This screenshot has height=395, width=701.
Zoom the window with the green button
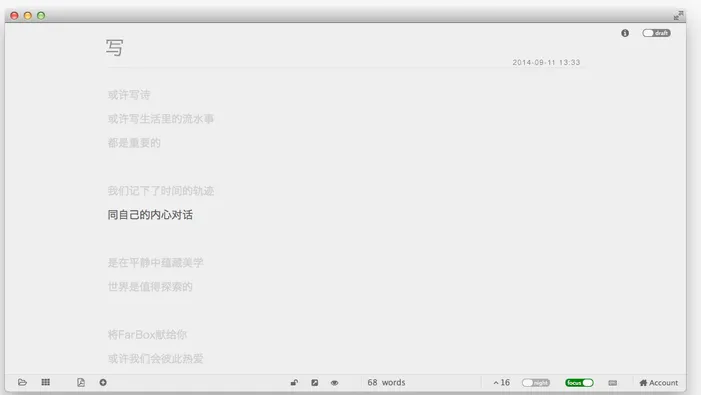[41, 16]
